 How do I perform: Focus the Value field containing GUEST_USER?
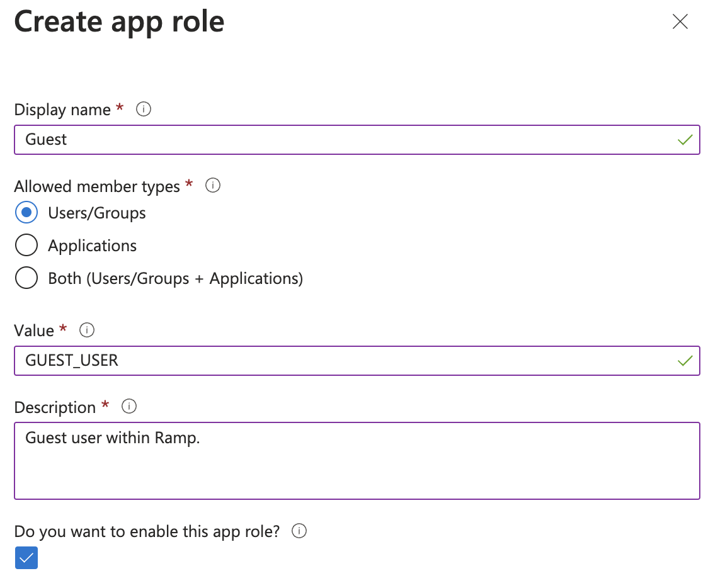tap(357, 361)
